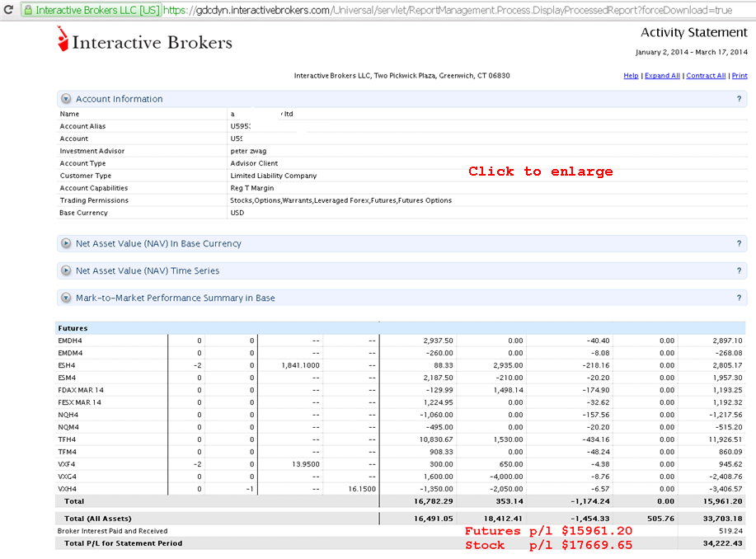Image resolution: width=756 pixels, height=559 pixels.
Task: Click the broker interest amount 519.24
Action: 730,531
